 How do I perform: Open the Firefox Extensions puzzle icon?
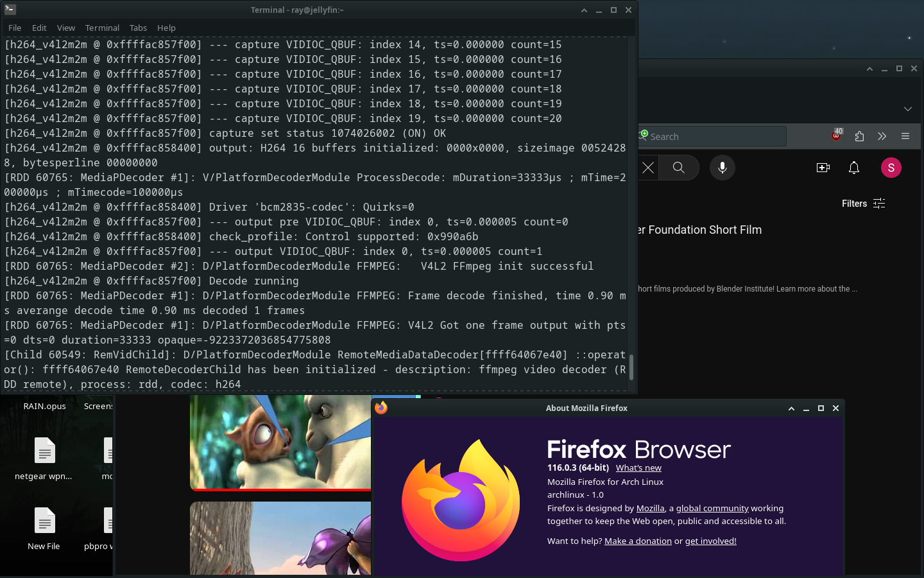(x=859, y=136)
